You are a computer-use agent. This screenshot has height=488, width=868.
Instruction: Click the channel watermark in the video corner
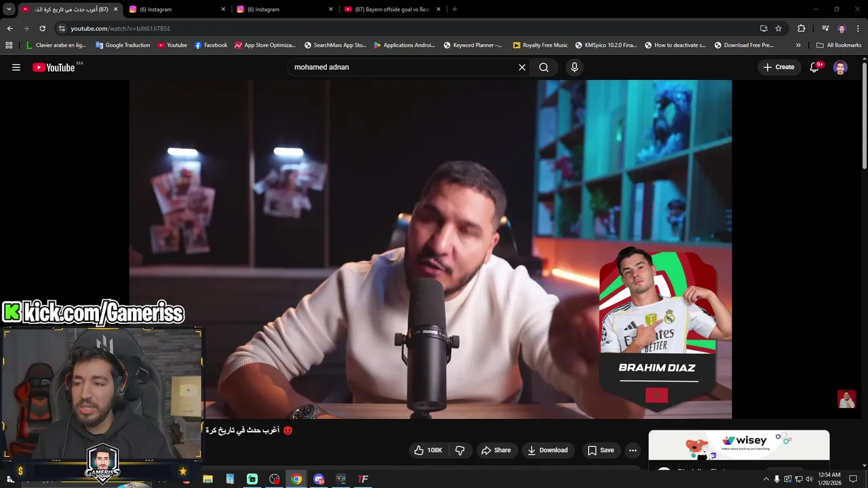pyautogui.click(x=846, y=399)
